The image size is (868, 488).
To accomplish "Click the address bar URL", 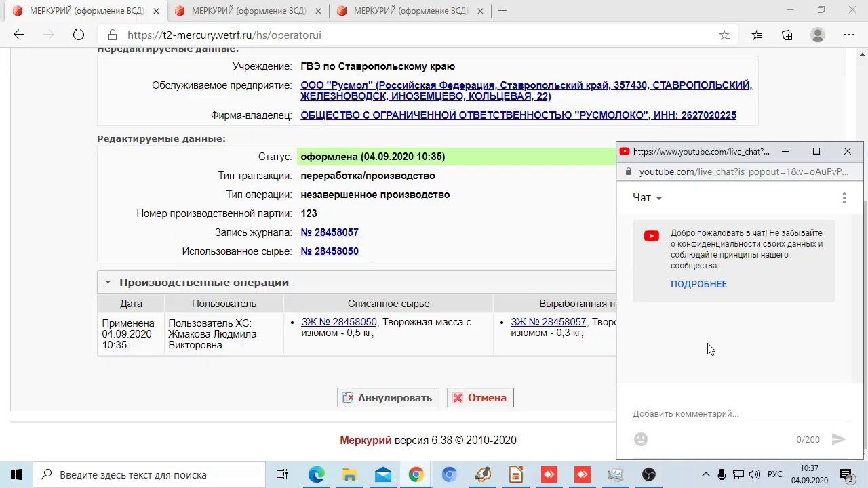I will point(224,35).
